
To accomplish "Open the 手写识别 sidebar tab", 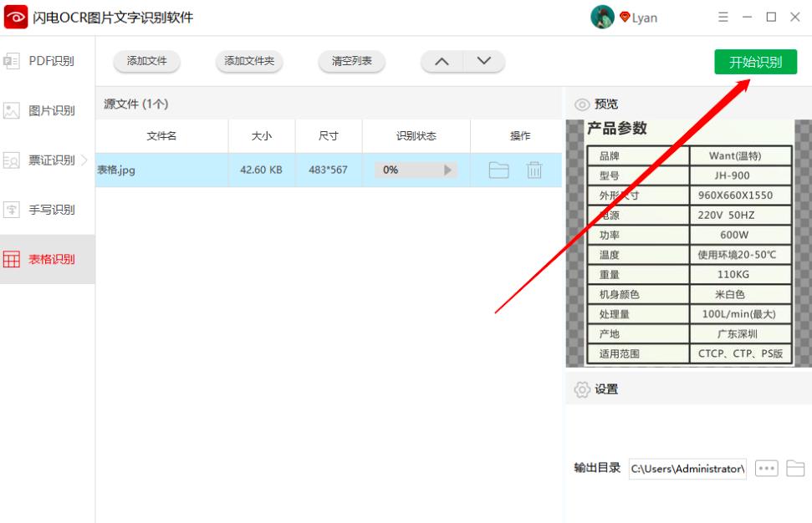I will [x=47, y=210].
